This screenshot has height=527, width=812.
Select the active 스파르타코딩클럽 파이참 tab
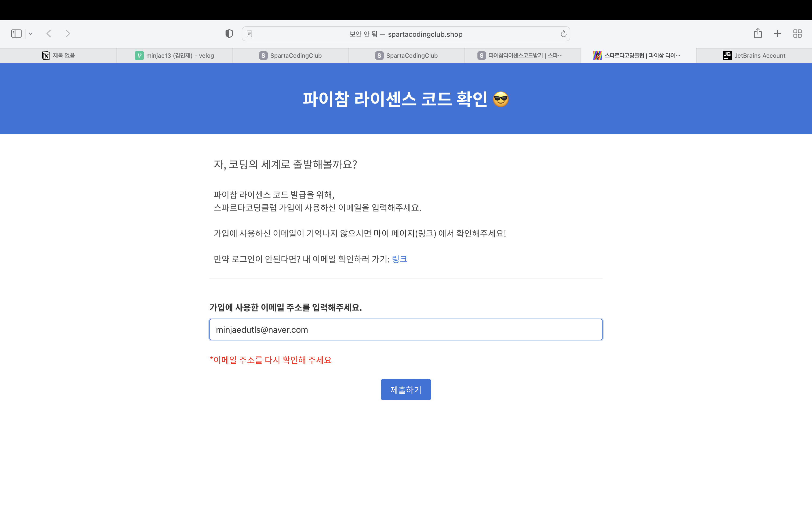pyautogui.click(x=638, y=55)
